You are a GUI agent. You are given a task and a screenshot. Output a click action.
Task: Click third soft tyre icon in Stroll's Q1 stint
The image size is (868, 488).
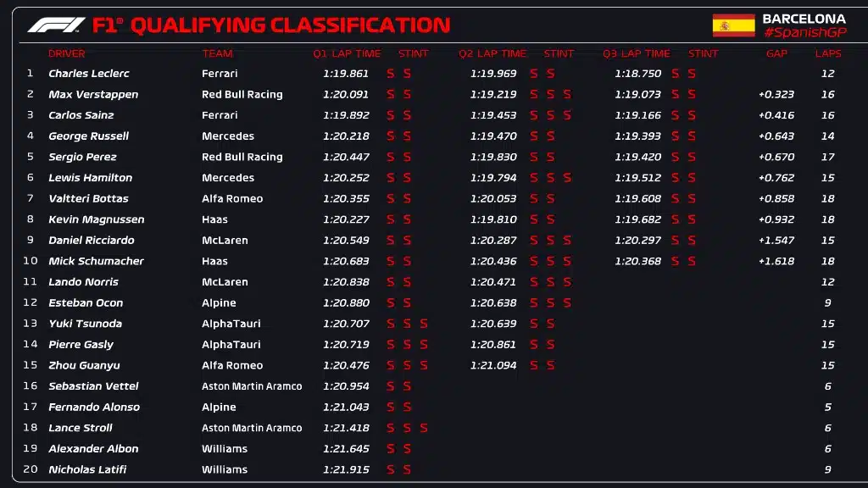point(423,428)
